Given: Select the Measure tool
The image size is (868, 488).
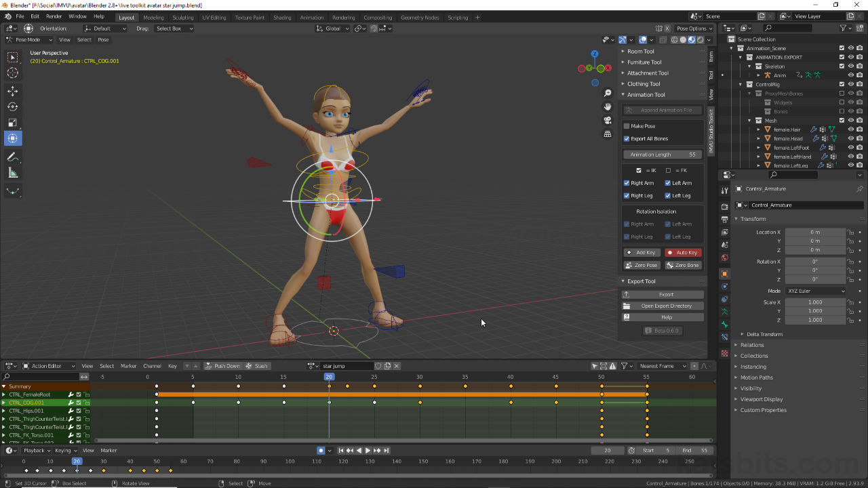Looking at the screenshot, I should click(13, 173).
